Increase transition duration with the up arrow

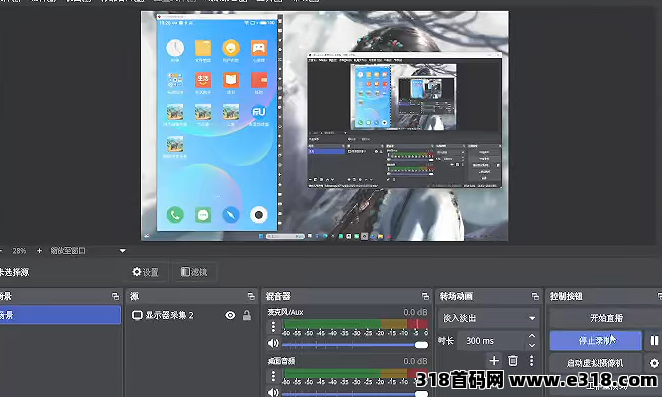[x=532, y=336]
